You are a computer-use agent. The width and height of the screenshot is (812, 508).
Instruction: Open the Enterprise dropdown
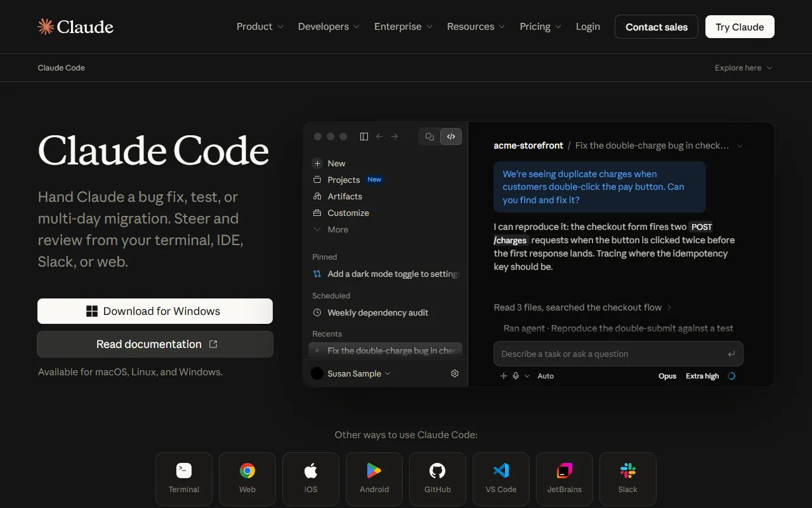(x=403, y=27)
